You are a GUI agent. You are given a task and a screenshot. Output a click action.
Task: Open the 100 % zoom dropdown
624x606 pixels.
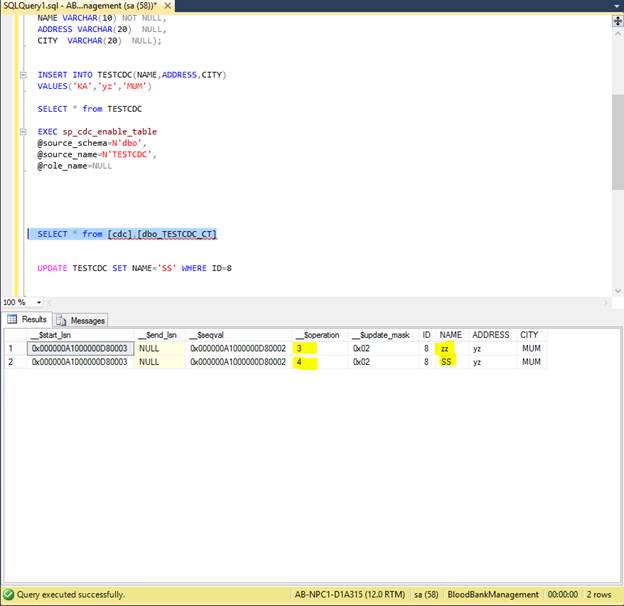[x=39, y=302]
